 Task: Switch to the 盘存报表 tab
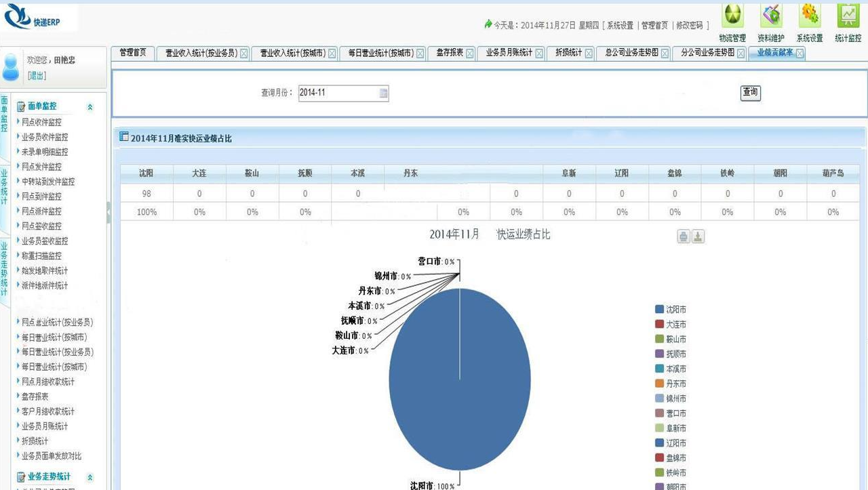pyautogui.click(x=450, y=53)
